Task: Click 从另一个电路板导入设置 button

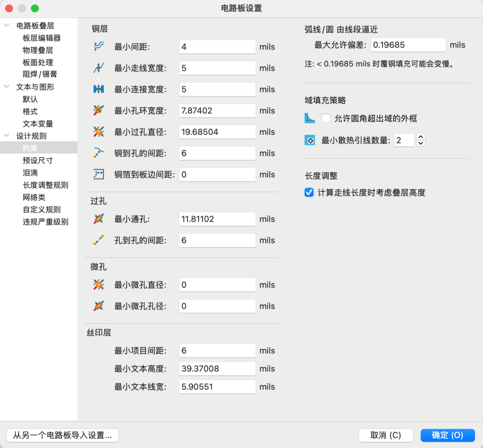Action: coord(63,435)
